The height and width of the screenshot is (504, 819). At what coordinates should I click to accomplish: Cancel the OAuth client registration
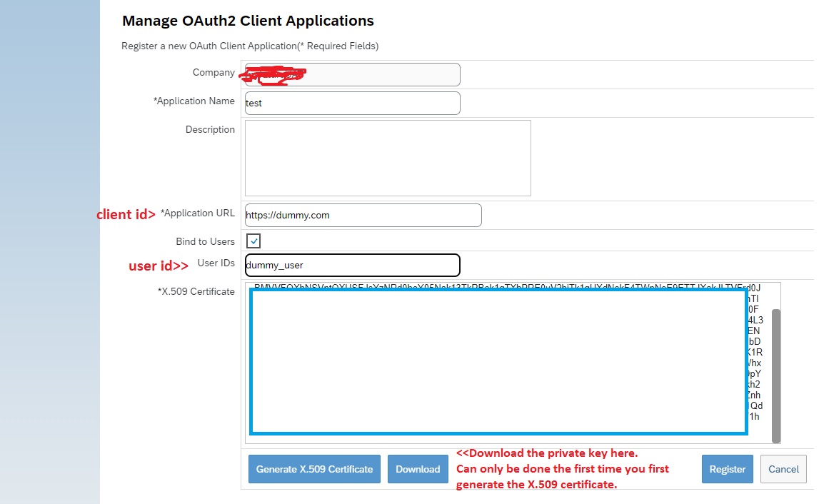783,469
